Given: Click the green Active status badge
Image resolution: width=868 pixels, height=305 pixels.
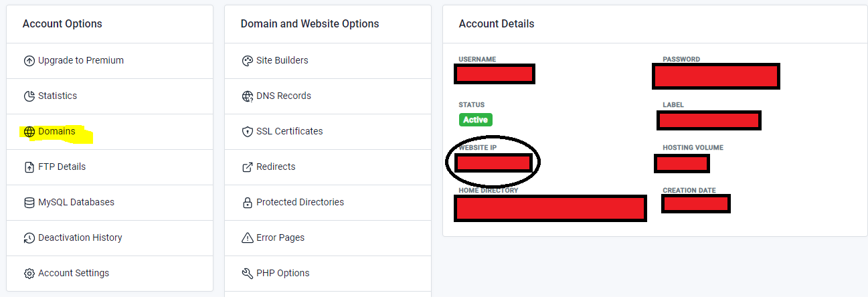Looking at the screenshot, I should (x=475, y=120).
